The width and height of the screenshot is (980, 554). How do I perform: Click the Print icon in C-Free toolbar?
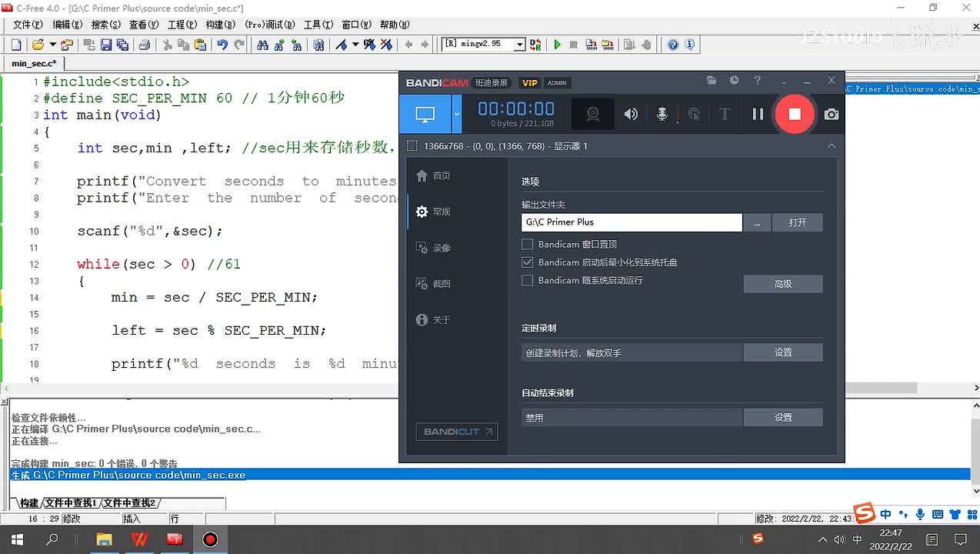[144, 45]
